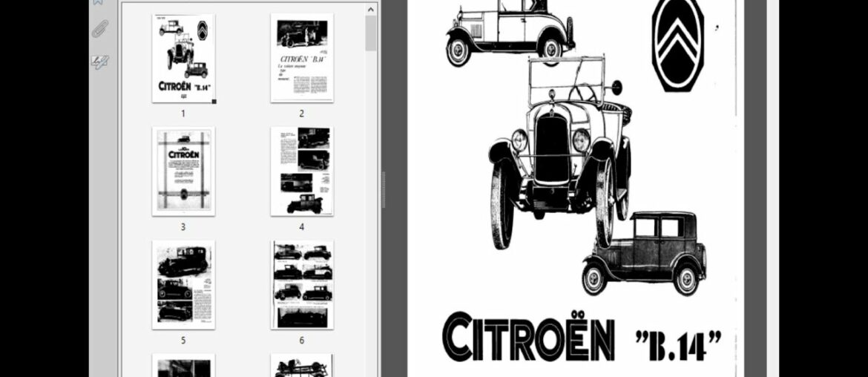Click page 1 thumbnail's corner resize marker
The height and width of the screenshot is (377, 868).
(x=214, y=102)
